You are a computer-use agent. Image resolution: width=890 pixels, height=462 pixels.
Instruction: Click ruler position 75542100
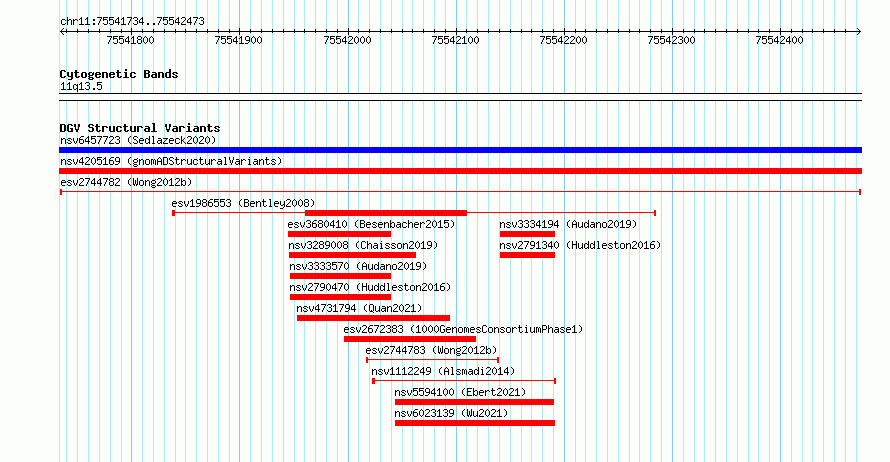pos(455,40)
